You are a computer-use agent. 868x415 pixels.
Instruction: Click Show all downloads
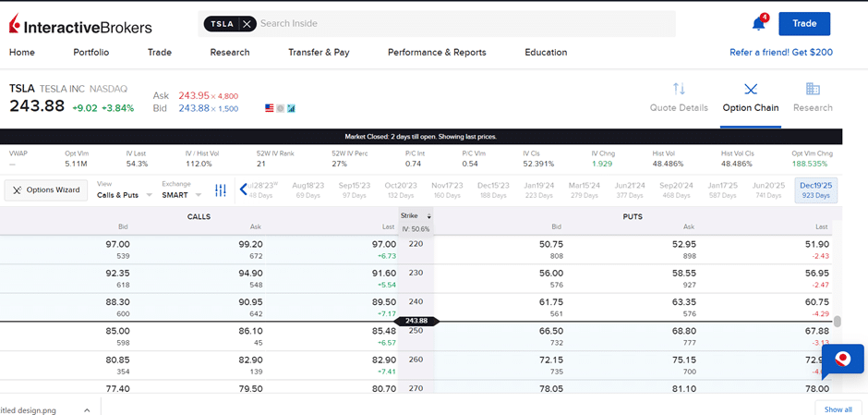pyautogui.click(x=838, y=409)
